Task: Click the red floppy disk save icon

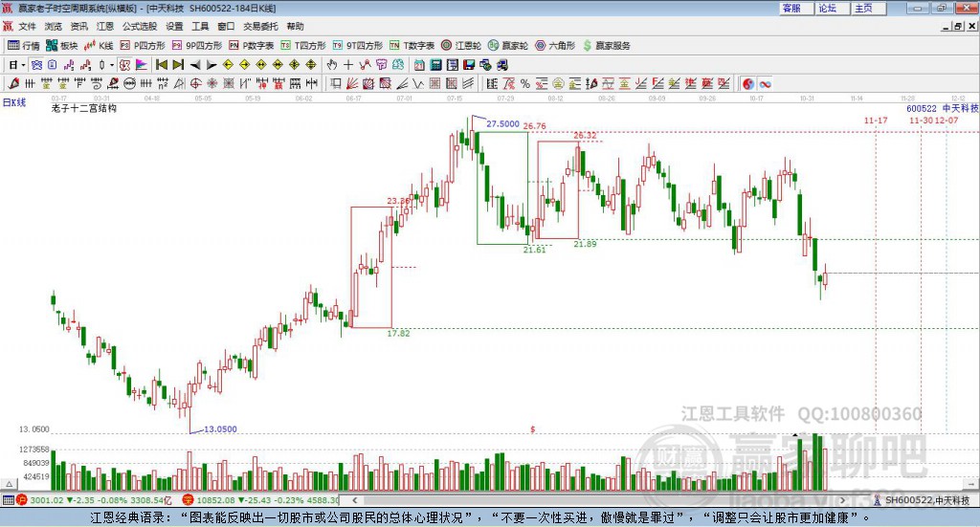Action: tap(469, 64)
